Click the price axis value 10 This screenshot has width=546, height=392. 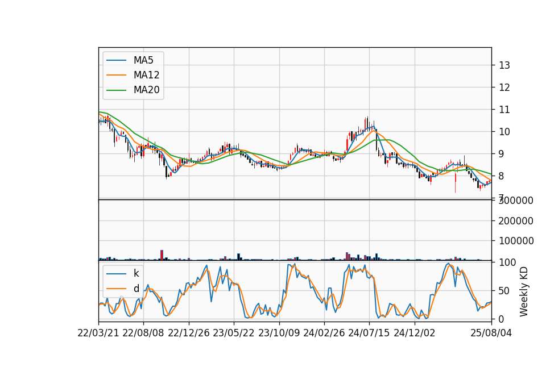[504, 132]
